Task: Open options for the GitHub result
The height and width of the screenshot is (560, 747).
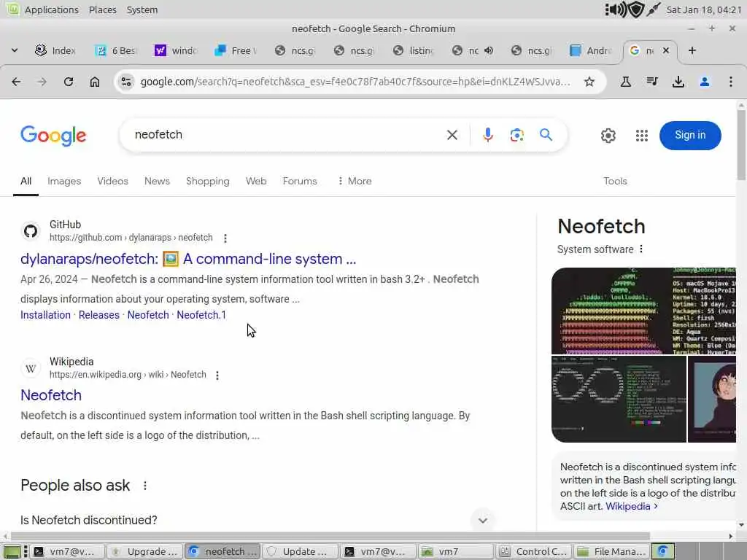Action: (225, 238)
